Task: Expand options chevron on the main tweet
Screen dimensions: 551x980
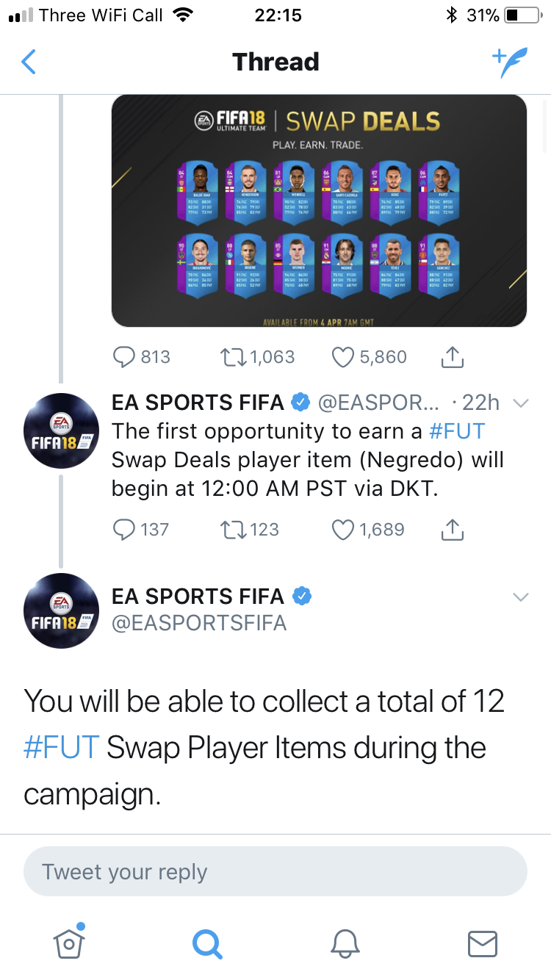Action: 520,597
